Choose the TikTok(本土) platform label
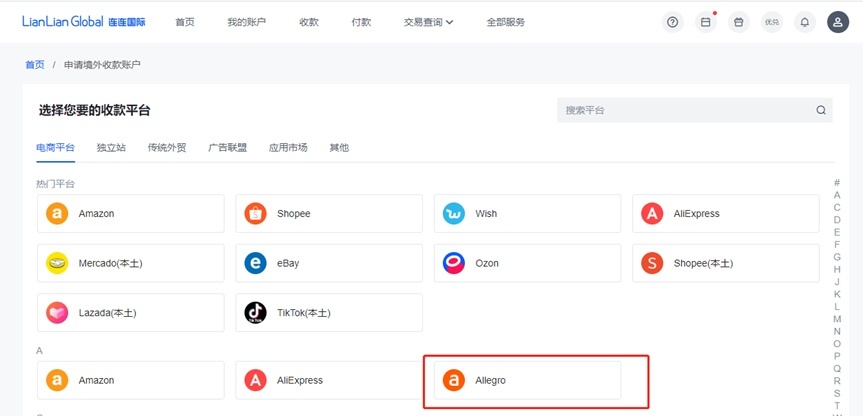This screenshot has height=416, width=863. point(304,313)
